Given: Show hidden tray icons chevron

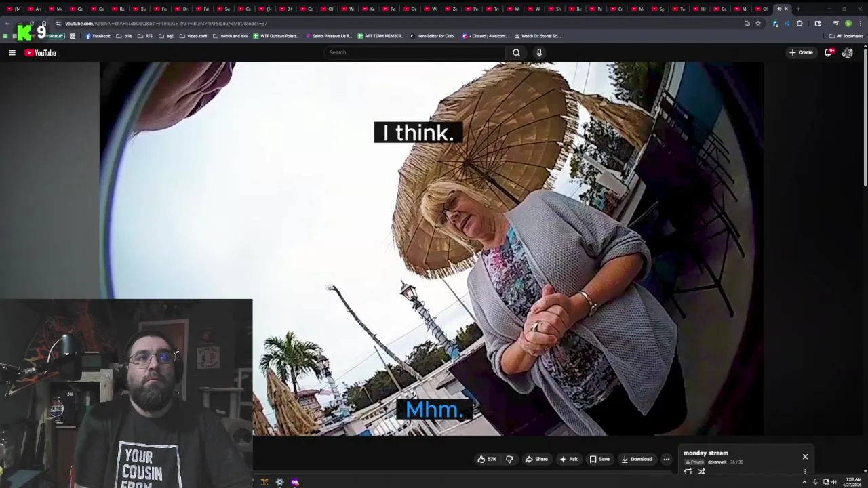Looking at the screenshot, I should point(804,482).
